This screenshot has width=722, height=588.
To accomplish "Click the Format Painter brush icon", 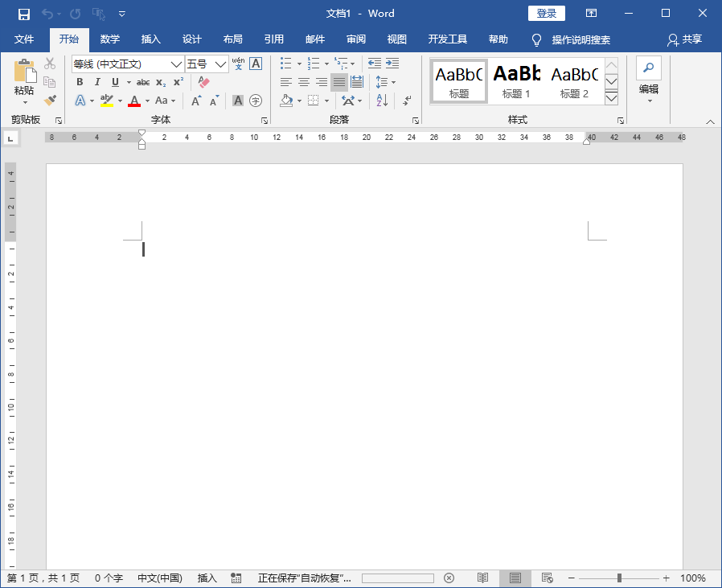I will coord(50,100).
